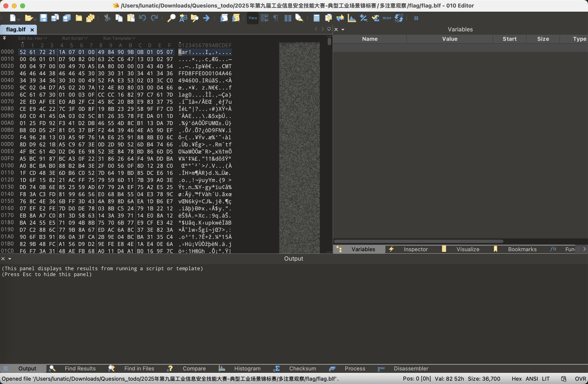Click the Close All stacked-folders icon

pos(90,18)
